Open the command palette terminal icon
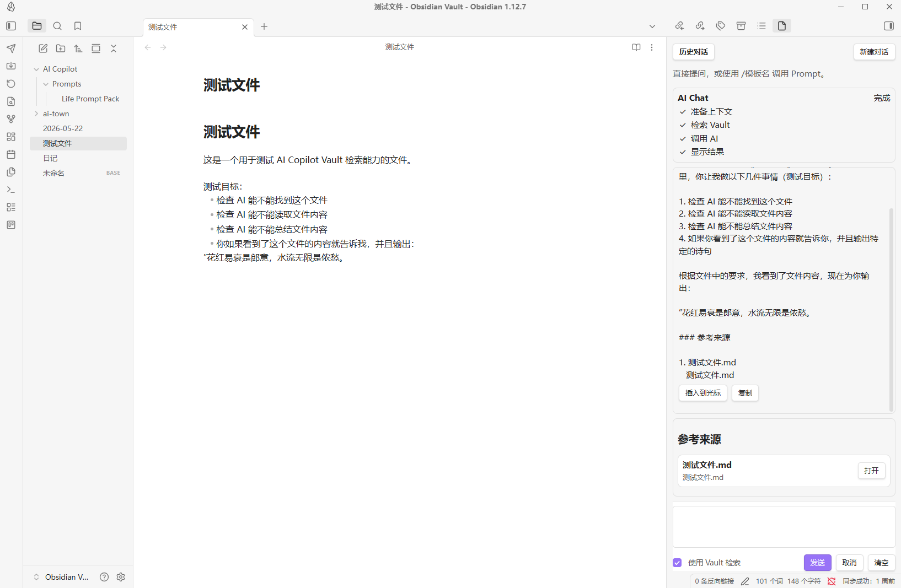This screenshot has width=901, height=588. 11,190
